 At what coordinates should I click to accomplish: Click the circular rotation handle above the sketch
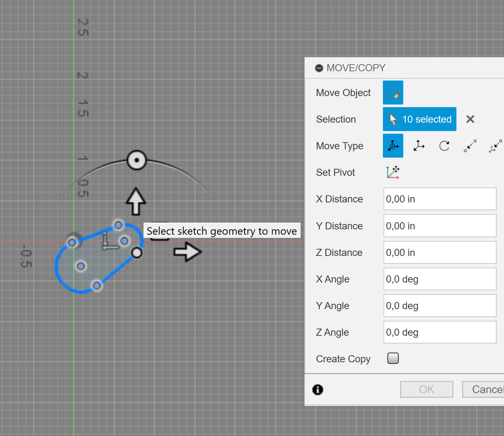tap(136, 160)
